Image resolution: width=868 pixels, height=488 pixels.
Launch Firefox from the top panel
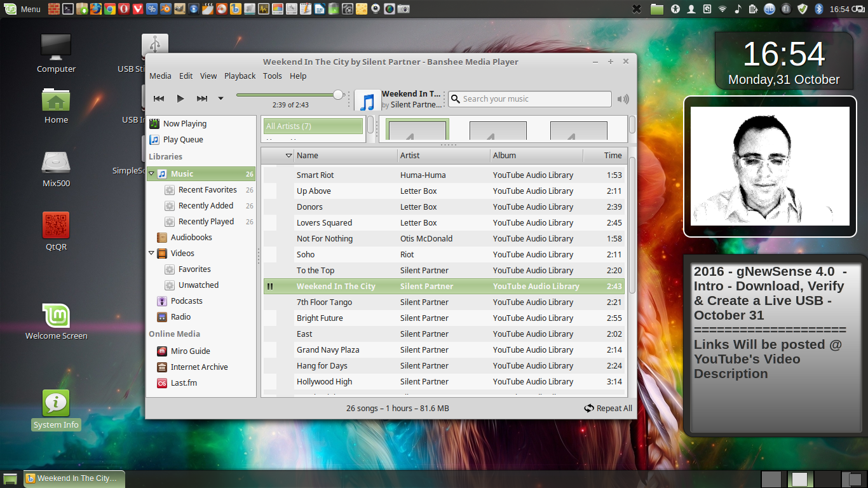tap(95, 9)
